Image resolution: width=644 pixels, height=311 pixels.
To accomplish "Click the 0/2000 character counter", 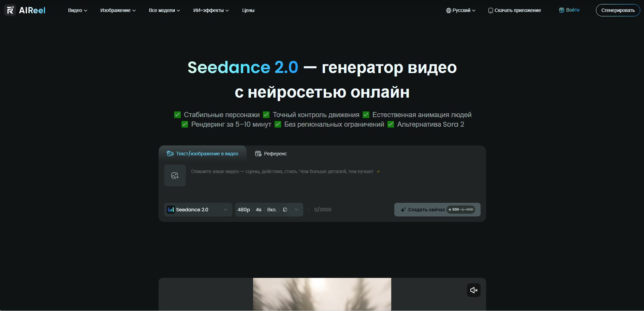I will click(x=323, y=210).
